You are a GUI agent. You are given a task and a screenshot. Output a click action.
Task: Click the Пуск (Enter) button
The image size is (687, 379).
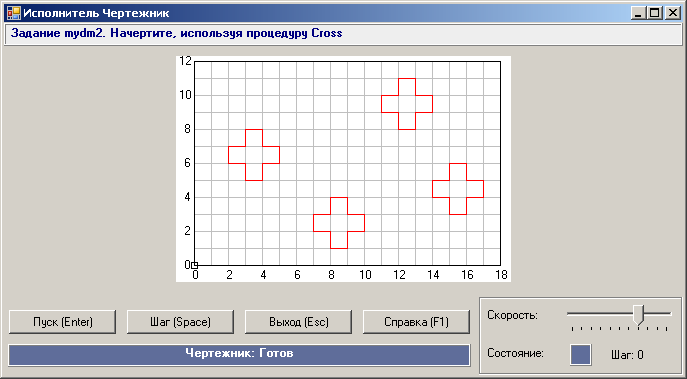[x=63, y=322]
